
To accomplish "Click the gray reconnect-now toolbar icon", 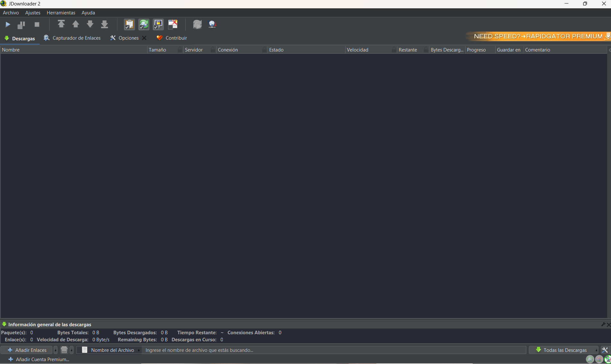I will tap(197, 24).
